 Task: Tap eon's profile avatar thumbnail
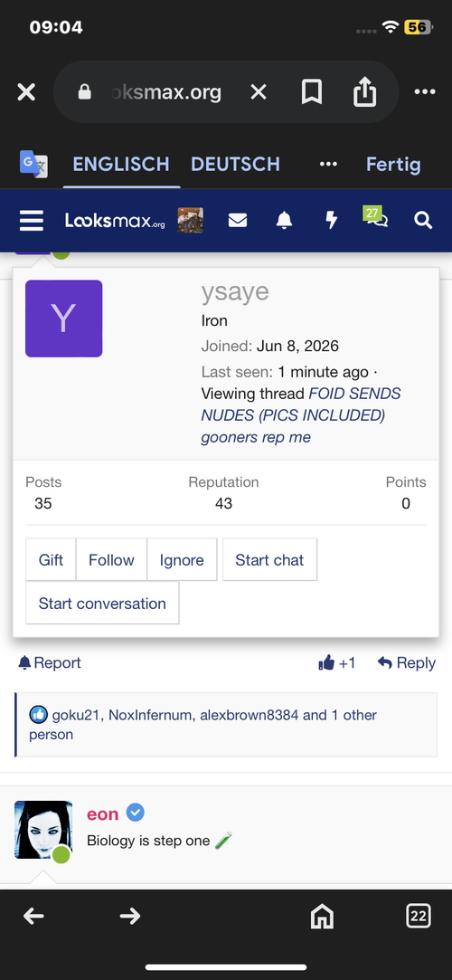tap(43, 830)
